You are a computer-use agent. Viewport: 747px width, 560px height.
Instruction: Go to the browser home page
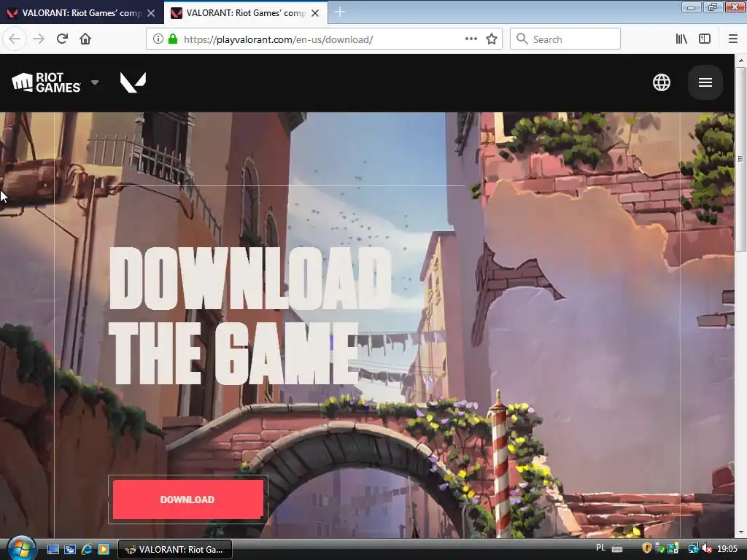pyautogui.click(x=85, y=39)
